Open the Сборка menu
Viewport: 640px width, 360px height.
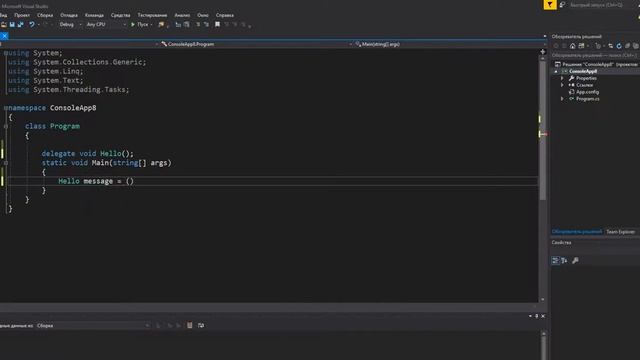coord(45,15)
